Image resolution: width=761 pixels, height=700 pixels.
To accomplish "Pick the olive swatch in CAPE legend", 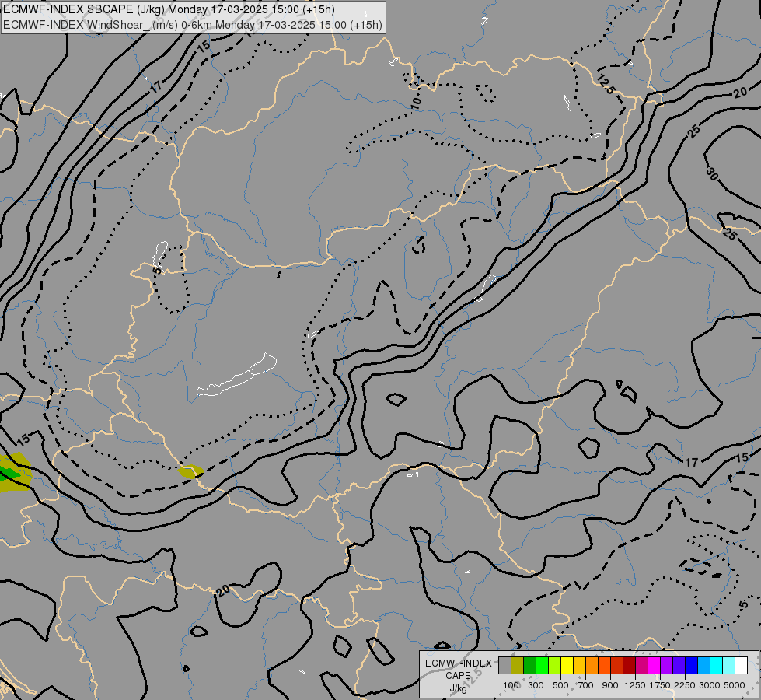I will (x=518, y=665).
